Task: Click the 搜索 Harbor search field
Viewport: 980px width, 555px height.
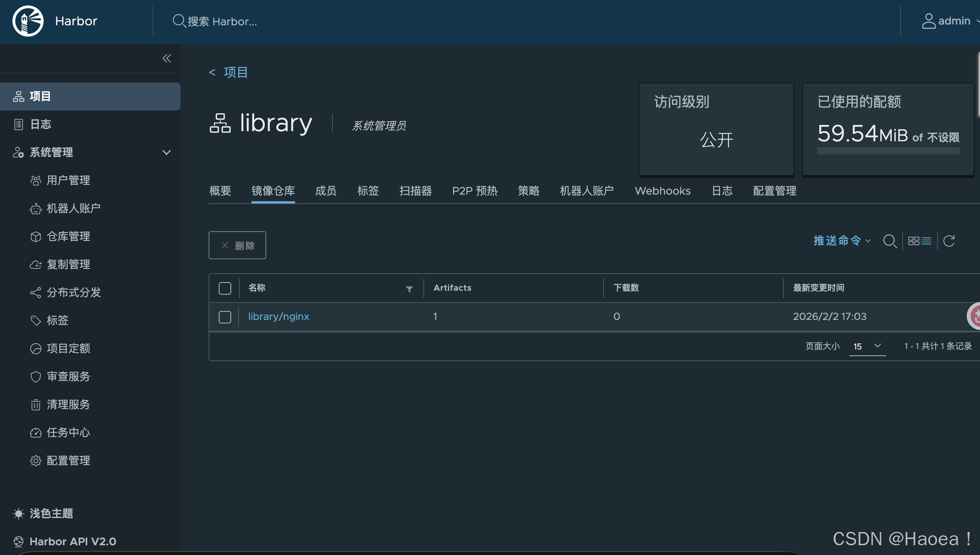Action: (x=222, y=21)
